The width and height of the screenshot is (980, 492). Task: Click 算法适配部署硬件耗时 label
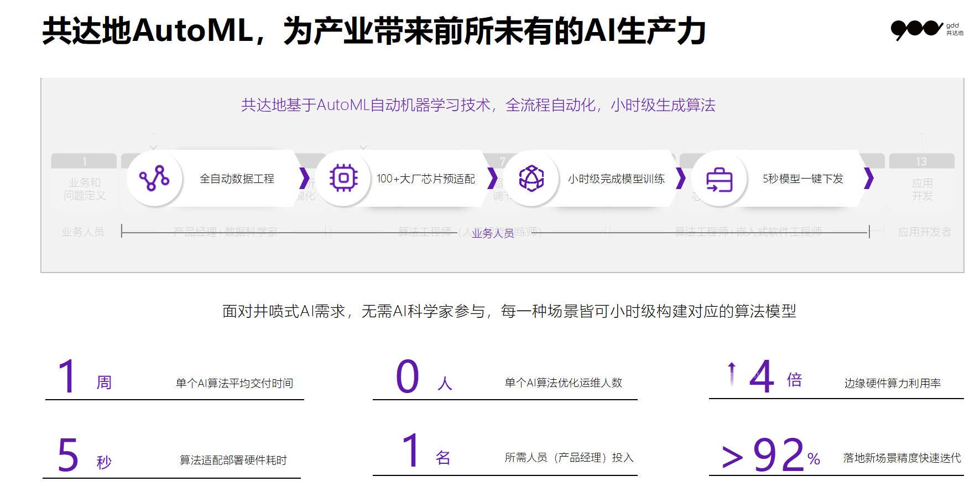[233, 460]
